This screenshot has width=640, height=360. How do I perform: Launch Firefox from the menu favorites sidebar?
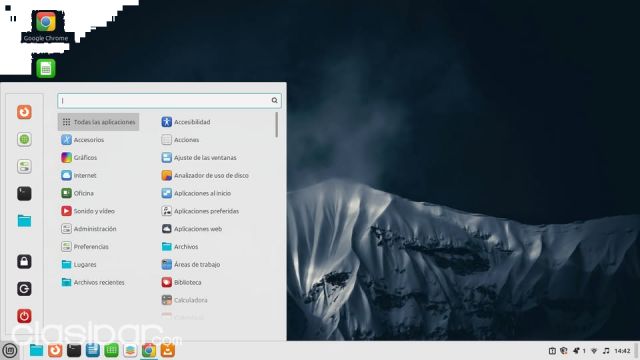click(24, 112)
